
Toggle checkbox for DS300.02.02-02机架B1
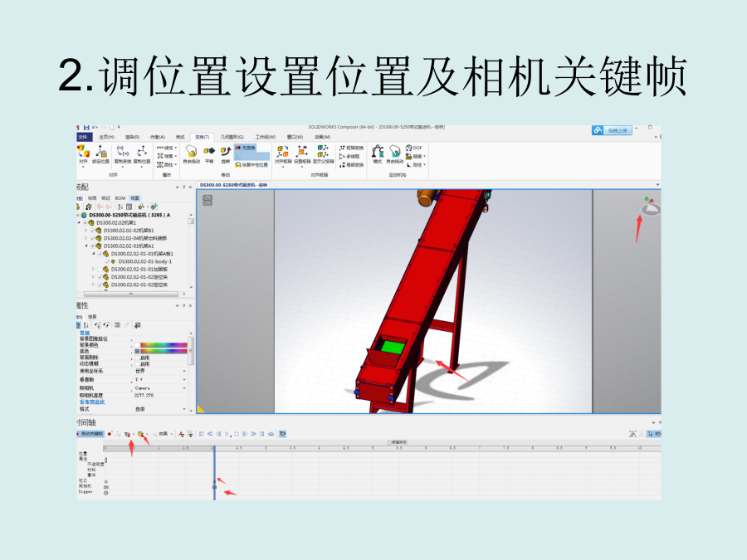[x=93, y=230]
